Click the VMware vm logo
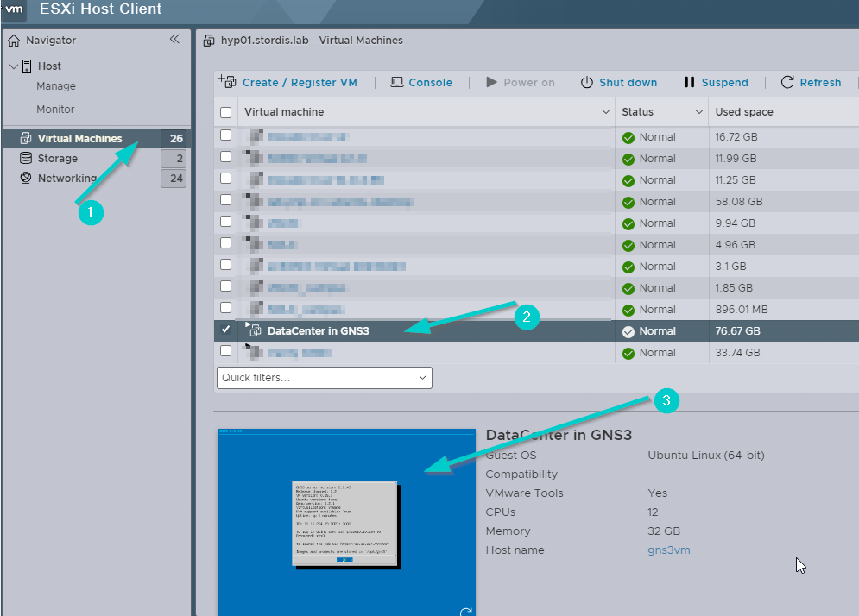 14,9
